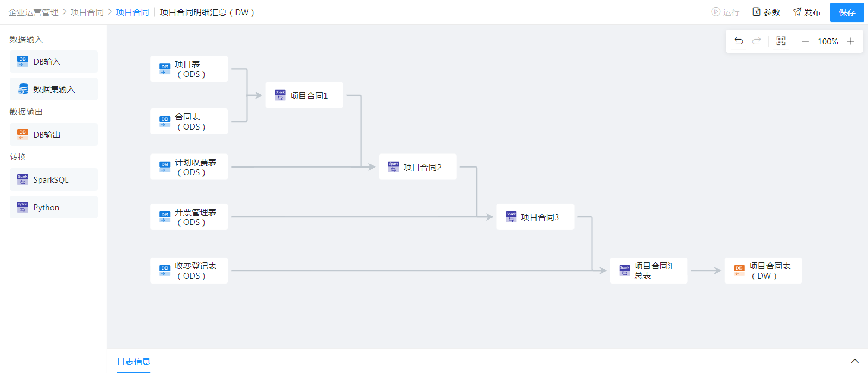
Task: Expand the log info panel chevron
Action: pos(855,361)
